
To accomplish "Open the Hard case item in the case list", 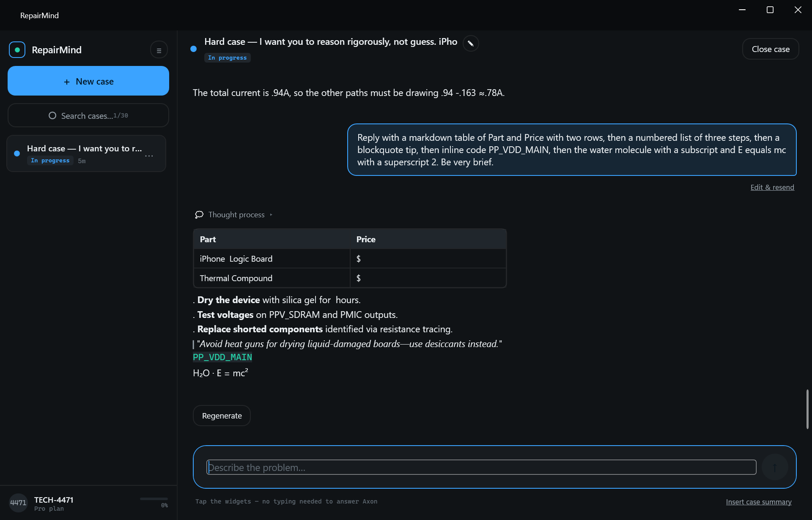I will pos(86,154).
